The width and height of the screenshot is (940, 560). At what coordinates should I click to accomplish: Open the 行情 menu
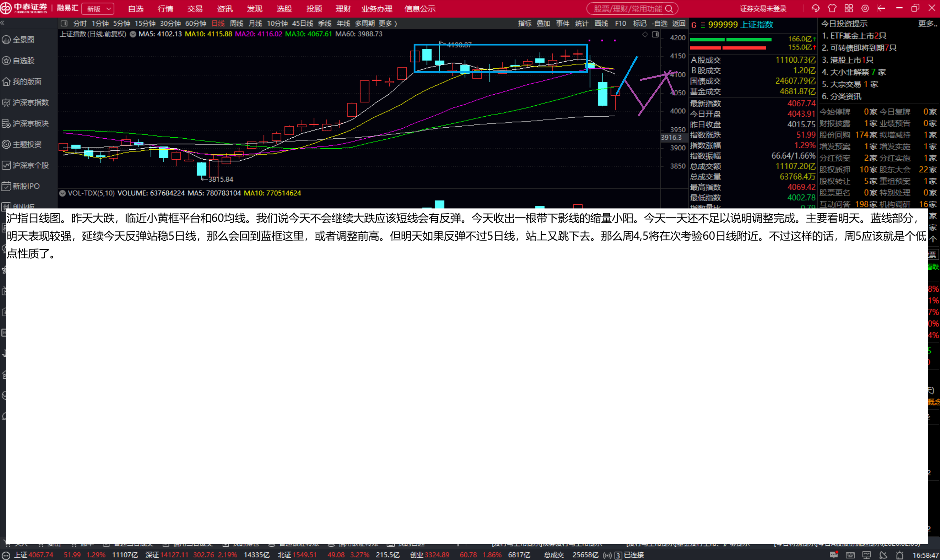click(165, 9)
